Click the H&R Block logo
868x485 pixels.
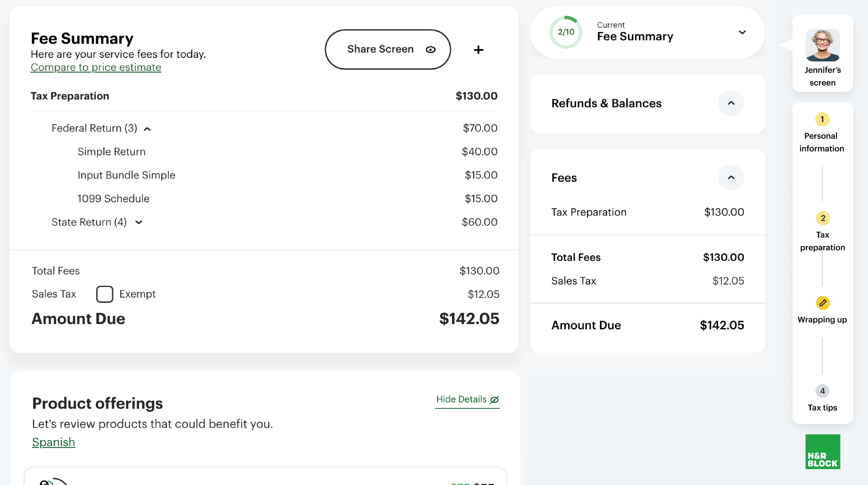822,451
